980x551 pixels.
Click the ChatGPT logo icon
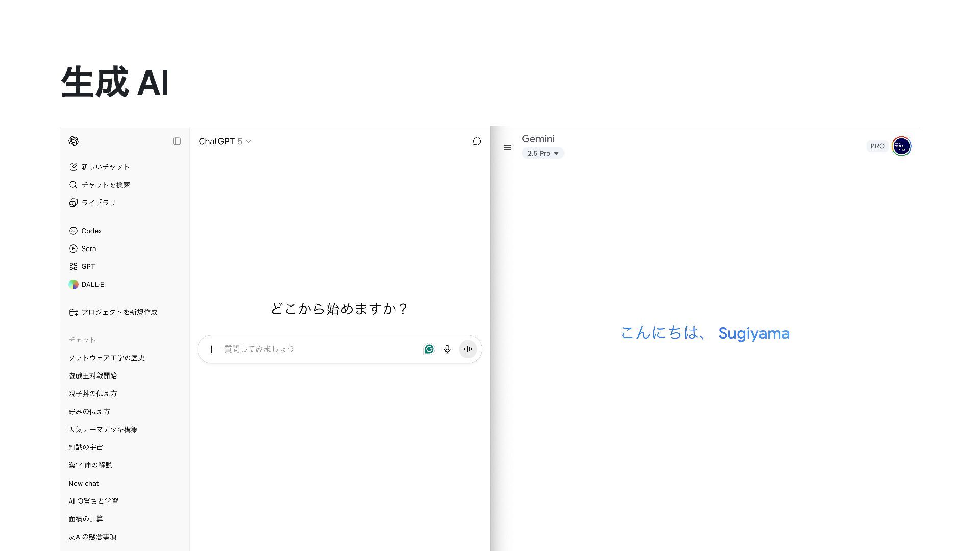tap(73, 141)
